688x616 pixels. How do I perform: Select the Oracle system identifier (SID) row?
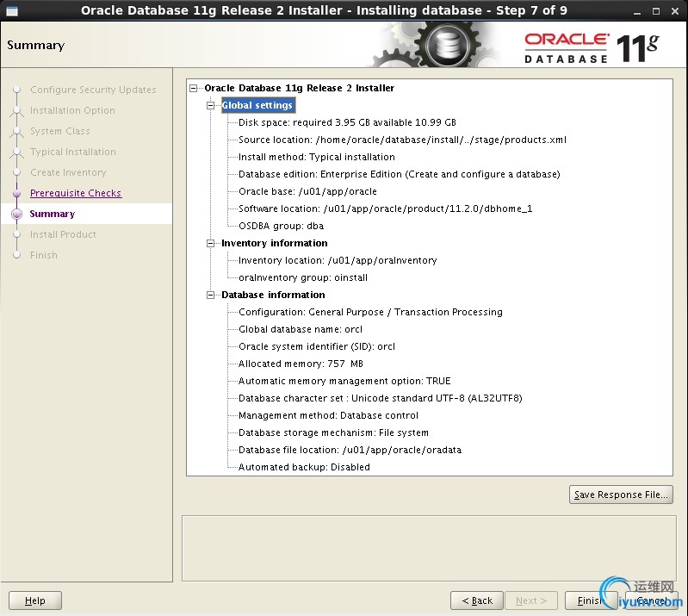click(x=316, y=346)
